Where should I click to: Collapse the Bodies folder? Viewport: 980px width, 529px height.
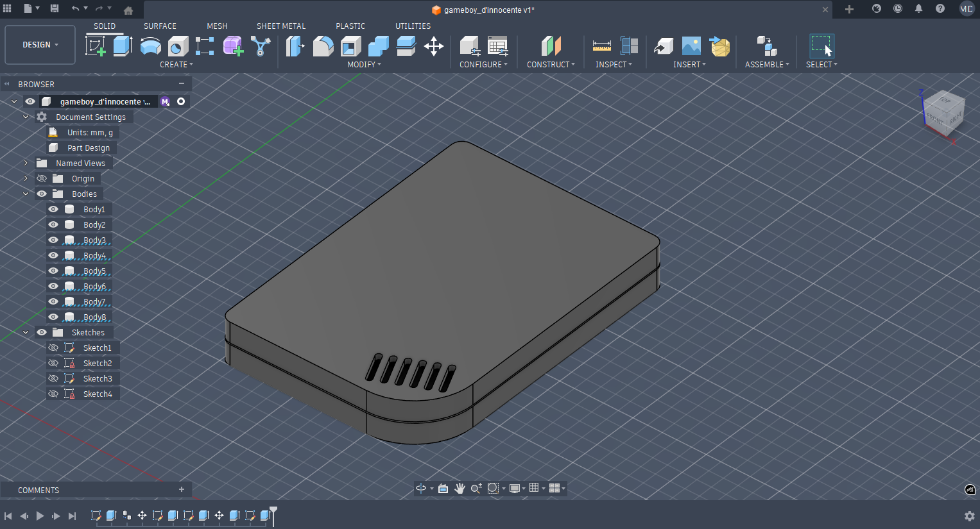[26, 194]
